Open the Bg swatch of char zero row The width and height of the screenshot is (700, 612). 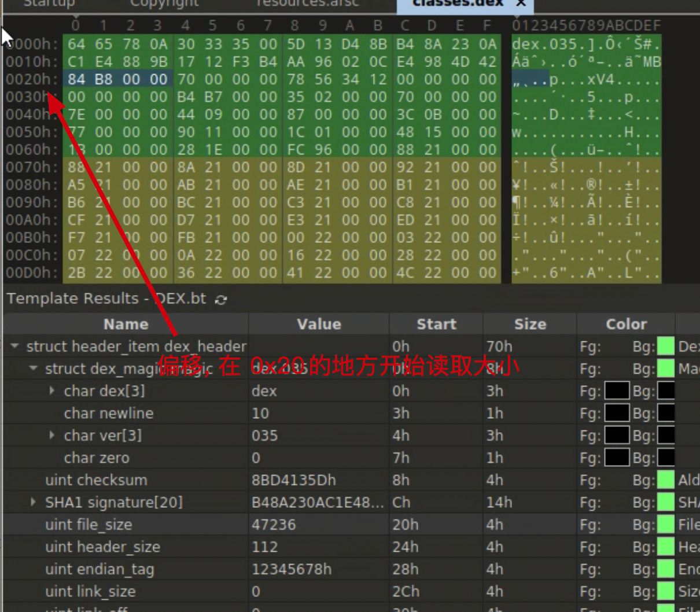point(666,458)
